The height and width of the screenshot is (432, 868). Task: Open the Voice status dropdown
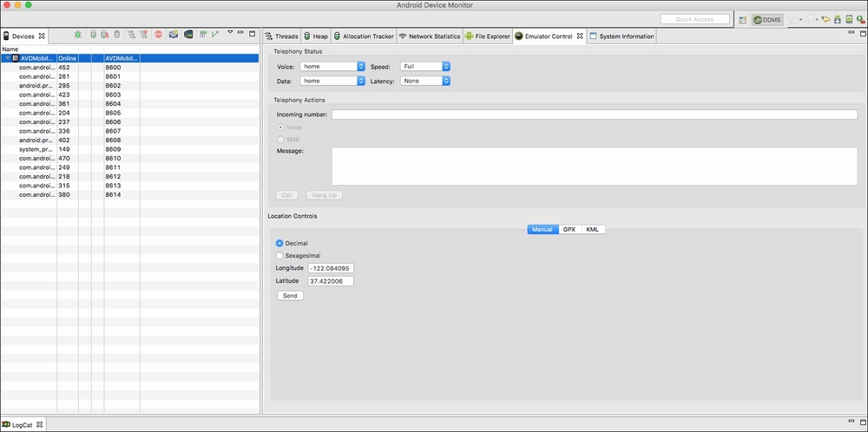(x=332, y=67)
